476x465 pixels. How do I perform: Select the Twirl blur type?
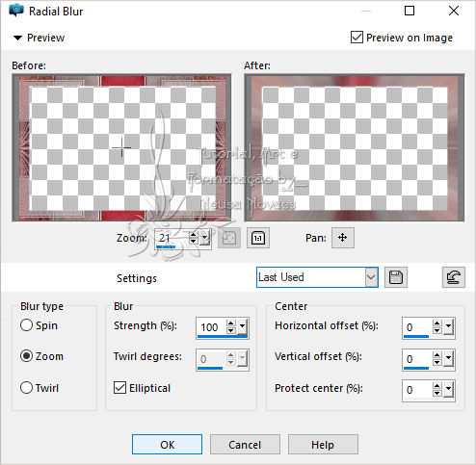tap(26, 388)
